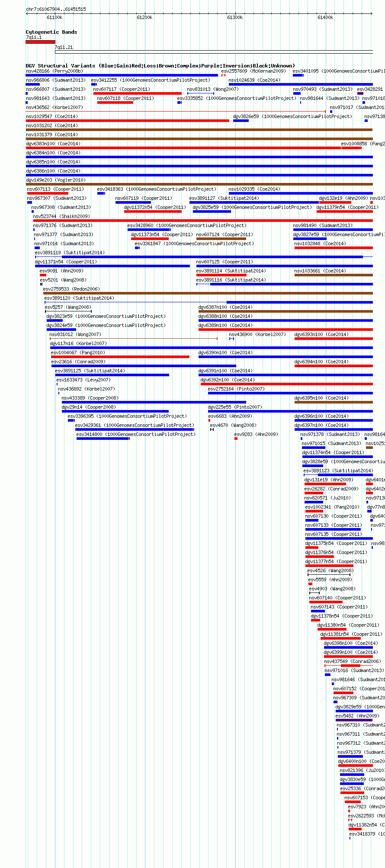Click red loss bar under esv1004067
Viewport: 385px width, 868px height.
tap(120, 357)
